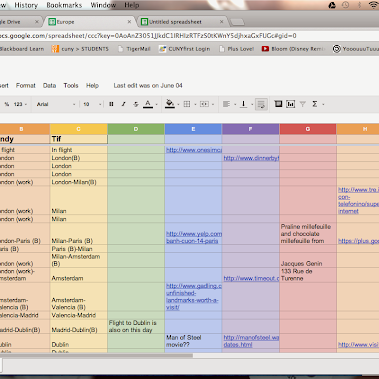379x379 pixels.
Task: Expand the functions dropdown arrow
Action: tap(323, 105)
